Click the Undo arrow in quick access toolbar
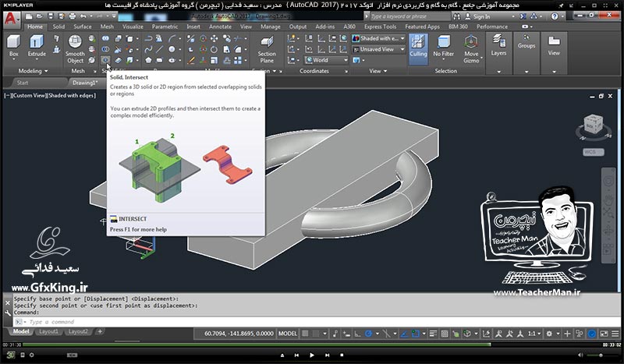Image resolution: width=624 pixels, height=364 pixels. [83, 16]
